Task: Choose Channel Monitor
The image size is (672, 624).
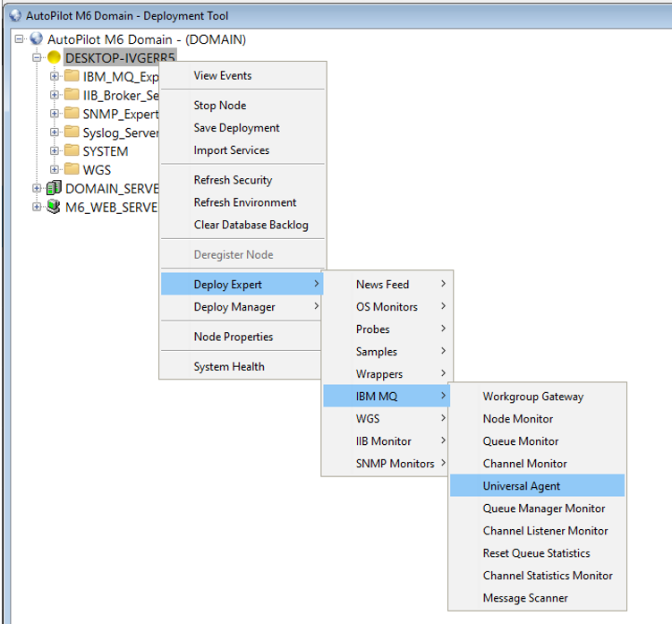Action: 538,463
